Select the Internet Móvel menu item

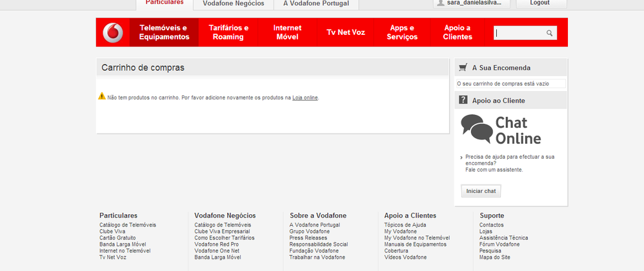[x=287, y=32]
